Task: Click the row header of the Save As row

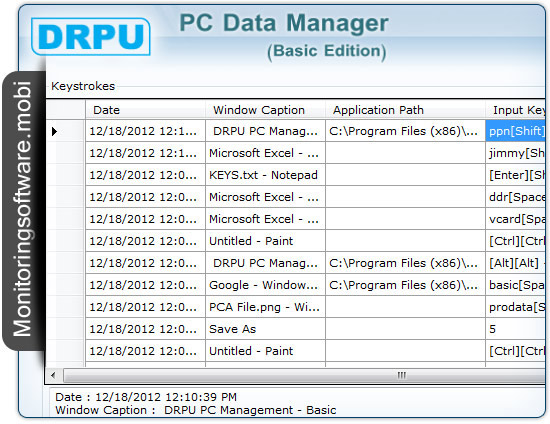Action: (66, 329)
